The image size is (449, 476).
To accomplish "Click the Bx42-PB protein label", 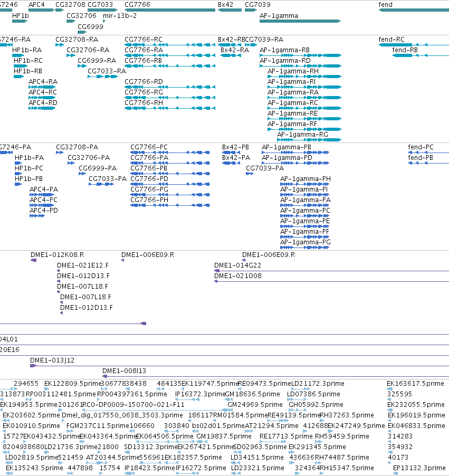I will [x=235, y=147].
